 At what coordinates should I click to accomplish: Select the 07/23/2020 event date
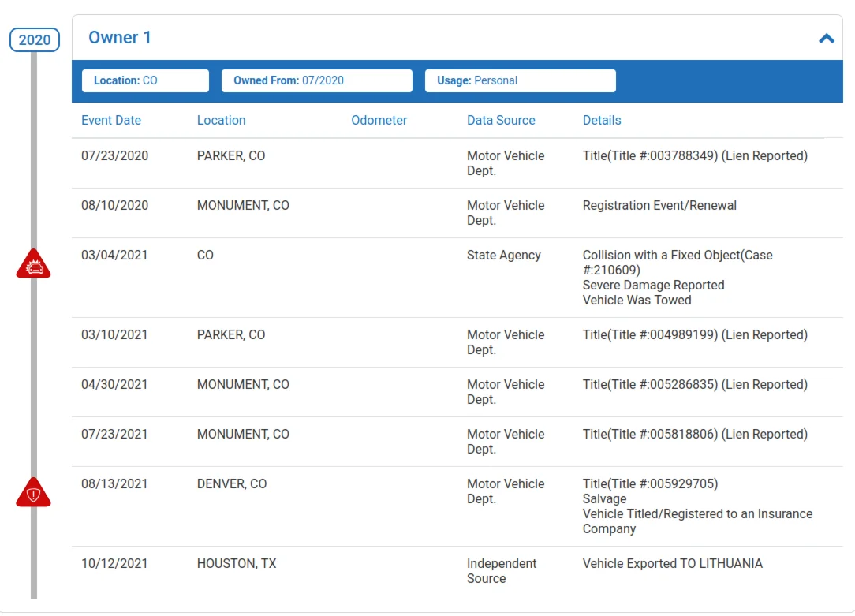pyautogui.click(x=115, y=156)
